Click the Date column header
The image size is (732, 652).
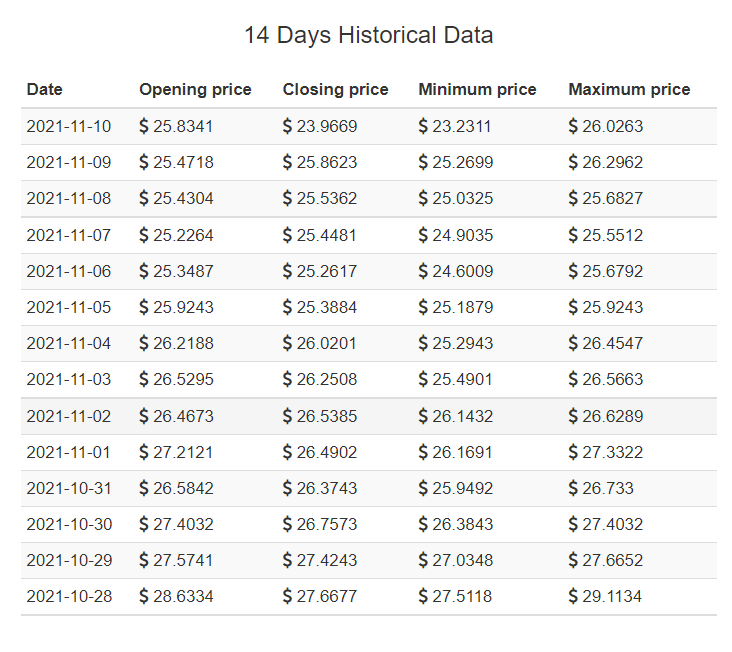coord(45,90)
